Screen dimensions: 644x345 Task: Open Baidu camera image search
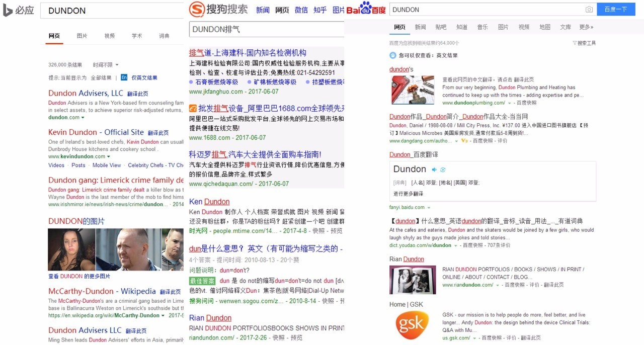589,10
